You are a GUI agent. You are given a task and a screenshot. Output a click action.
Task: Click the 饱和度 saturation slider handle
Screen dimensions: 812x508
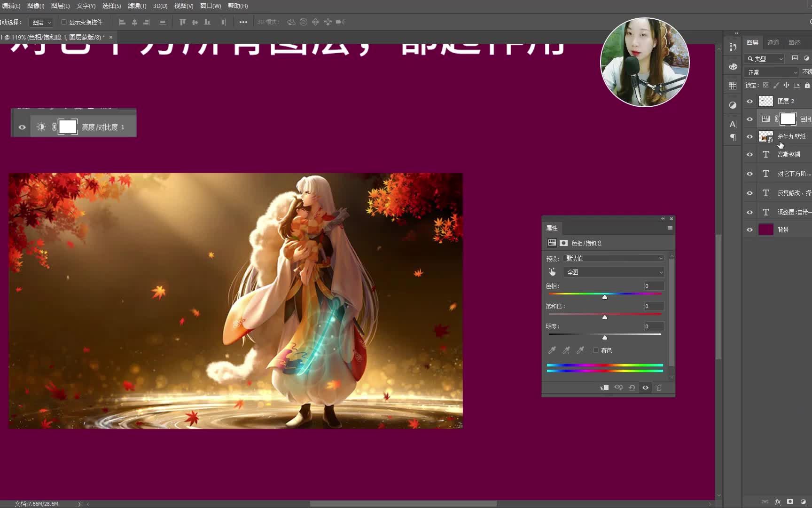coord(605,317)
